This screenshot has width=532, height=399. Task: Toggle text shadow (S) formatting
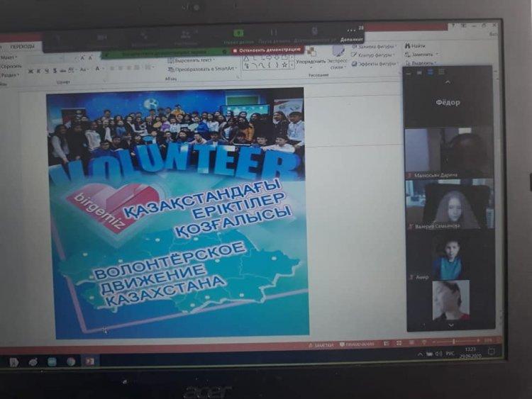(x=55, y=71)
